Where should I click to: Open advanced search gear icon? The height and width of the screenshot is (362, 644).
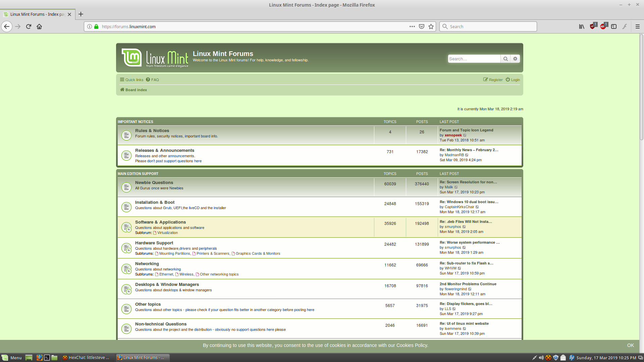[515, 59]
